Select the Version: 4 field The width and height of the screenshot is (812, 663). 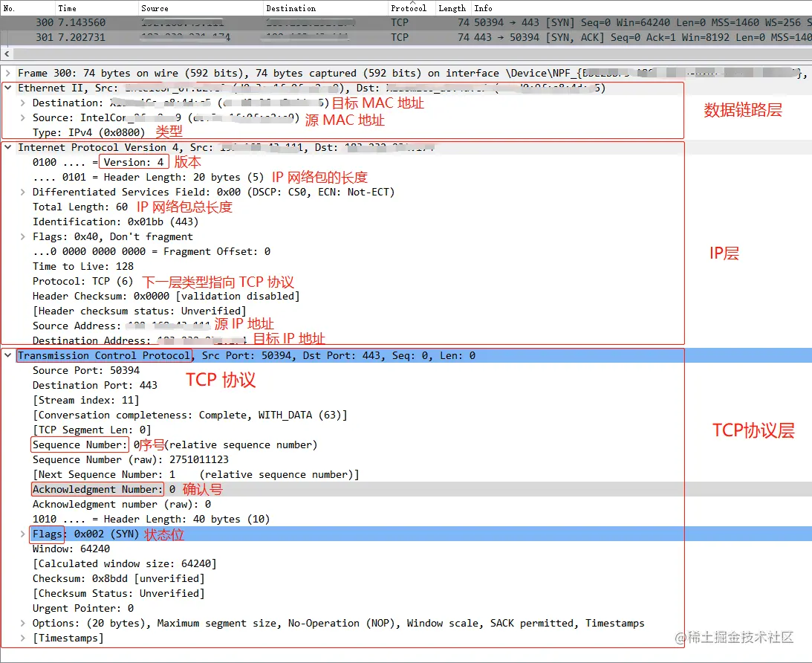[134, 162]
